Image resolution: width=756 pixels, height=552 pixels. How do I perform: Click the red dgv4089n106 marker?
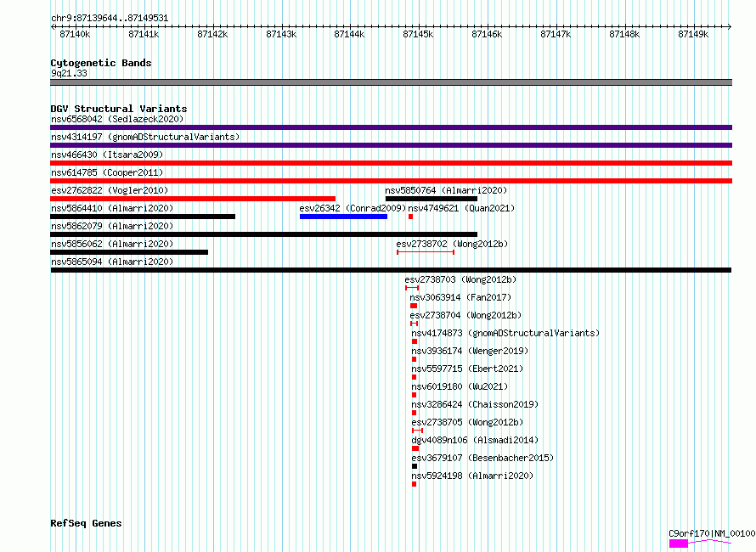click(415, 448)
